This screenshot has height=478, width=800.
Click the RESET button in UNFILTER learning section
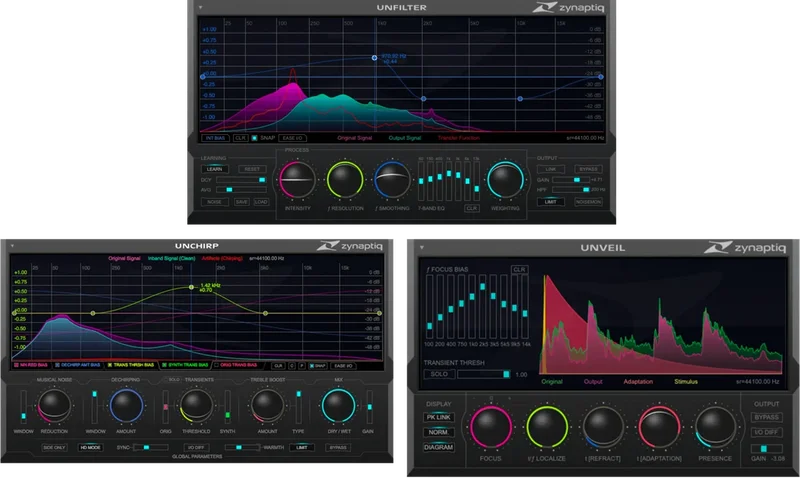click(252, 169)
